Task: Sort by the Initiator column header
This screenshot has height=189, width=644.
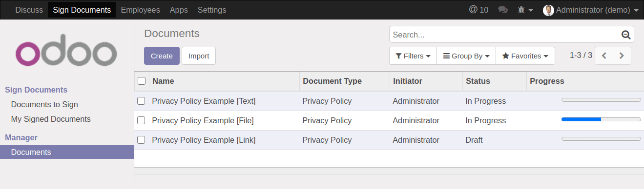Action: 426,81
